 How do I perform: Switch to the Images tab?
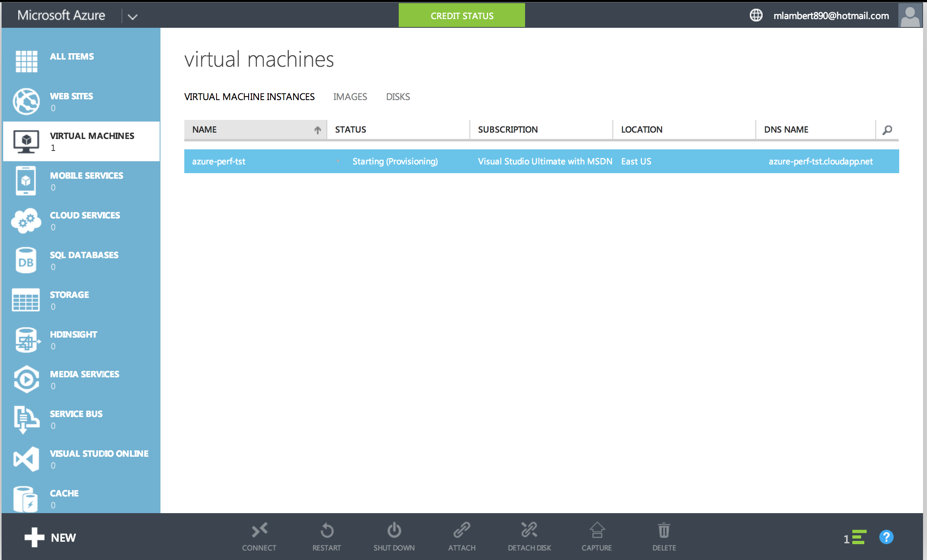click(x=350, y=97)
